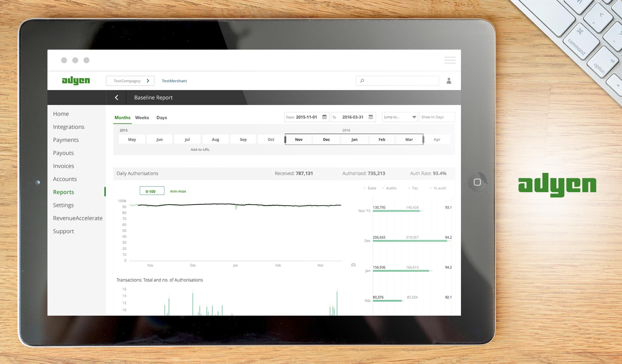Viewport: 622px width, 364px height.
Task: Click the chart camera snapshot icon
Action: click(353, 265)
